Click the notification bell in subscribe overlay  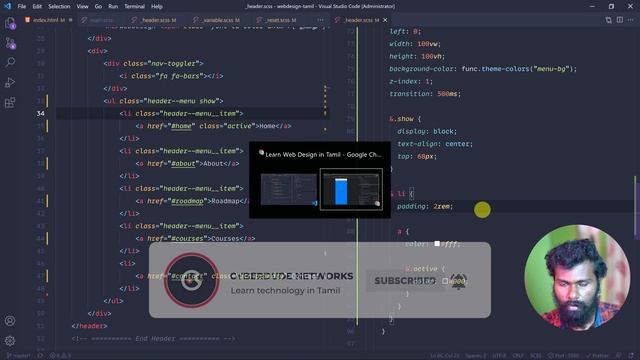click(x=459, y=281)
